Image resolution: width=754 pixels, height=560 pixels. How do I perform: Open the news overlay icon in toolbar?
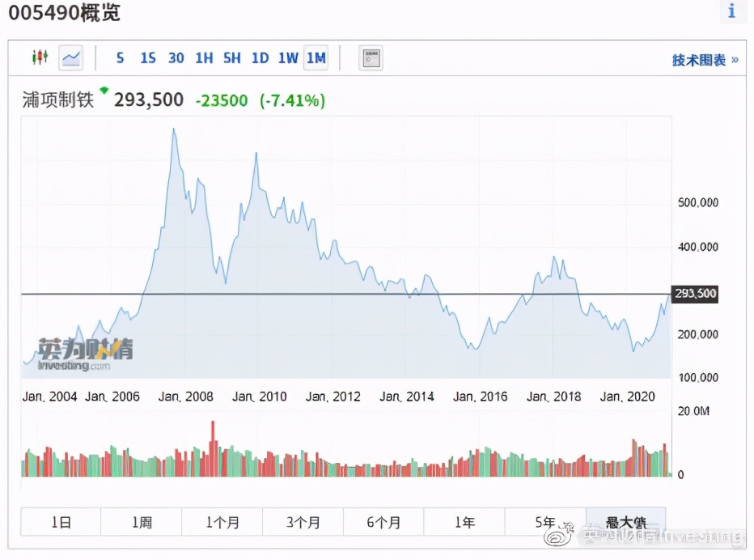pyautogui.click(x=371, y=58)
